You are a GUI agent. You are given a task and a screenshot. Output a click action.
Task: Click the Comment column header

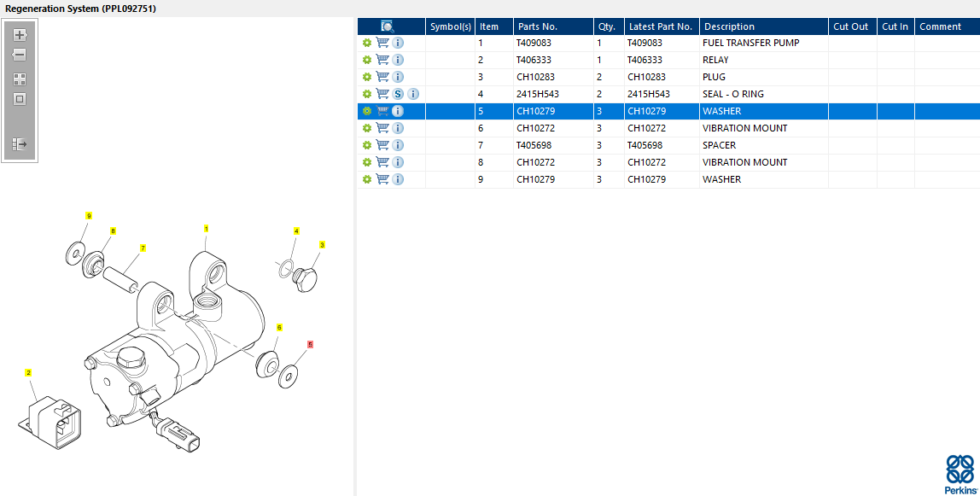[x=947, y=26]
